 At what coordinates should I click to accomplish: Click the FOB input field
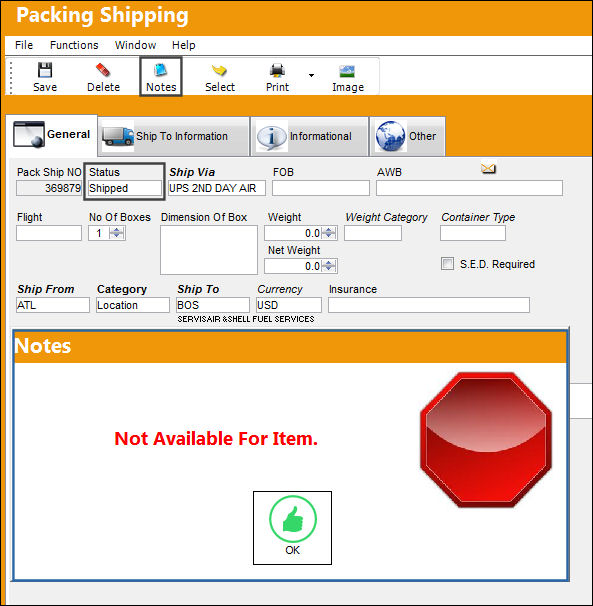[x=320, y=188]
